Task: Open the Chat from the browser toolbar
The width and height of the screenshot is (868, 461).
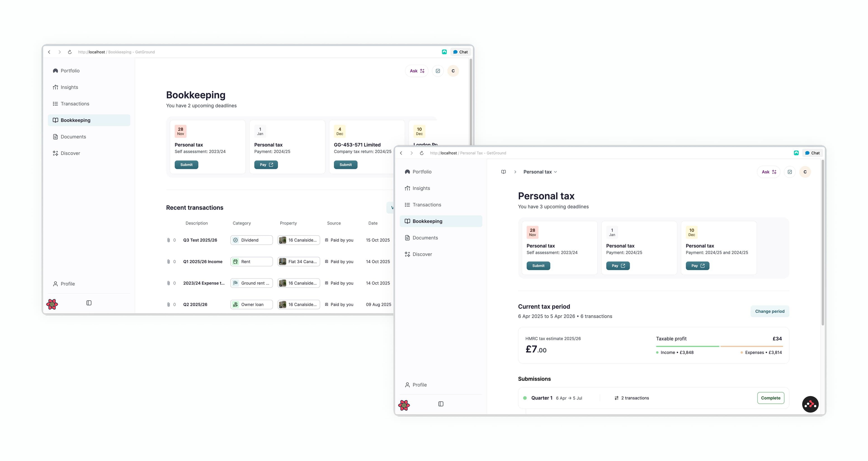Action: click(812, 153)
